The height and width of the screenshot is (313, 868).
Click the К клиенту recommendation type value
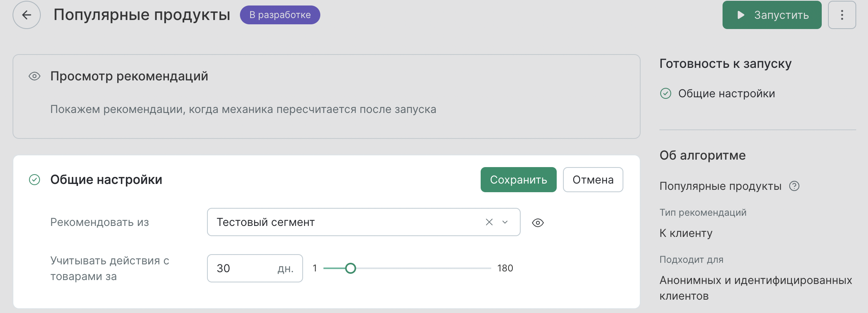pyautogui.click(x=686, y=233)
